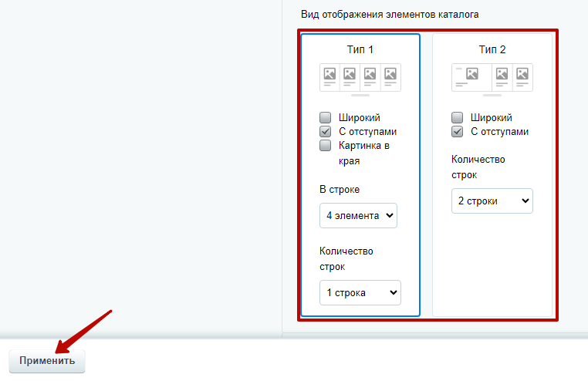This screenshot has height=381, width=588.
Task: Open the 4 элемента dropdown
Action: [358, 215]
